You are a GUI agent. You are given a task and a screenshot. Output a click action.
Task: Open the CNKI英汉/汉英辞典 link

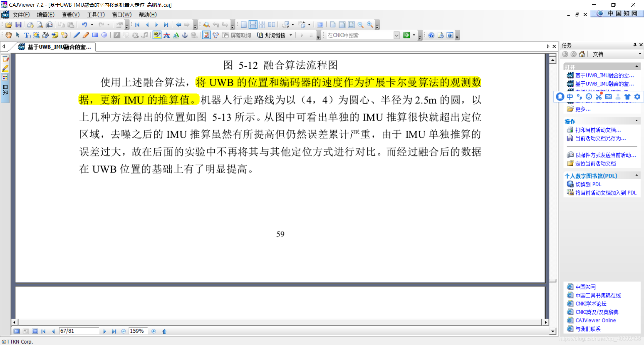click(597, 312)
